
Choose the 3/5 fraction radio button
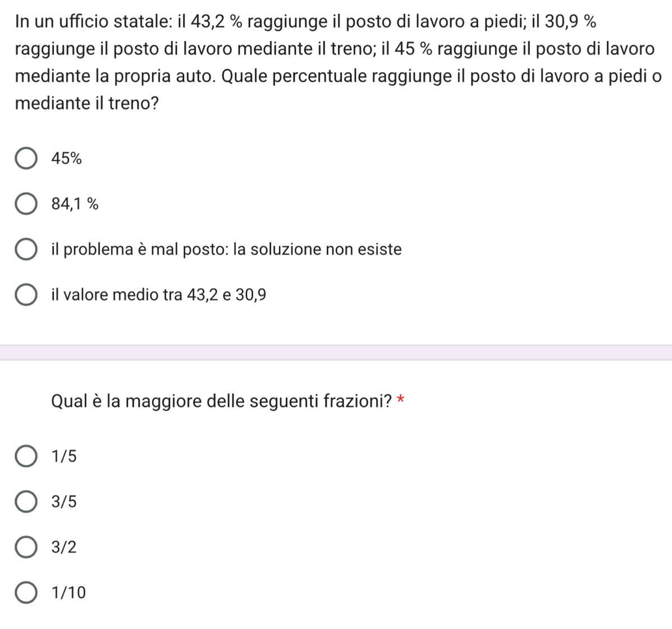pyautogui.click(x=26, y=501)
